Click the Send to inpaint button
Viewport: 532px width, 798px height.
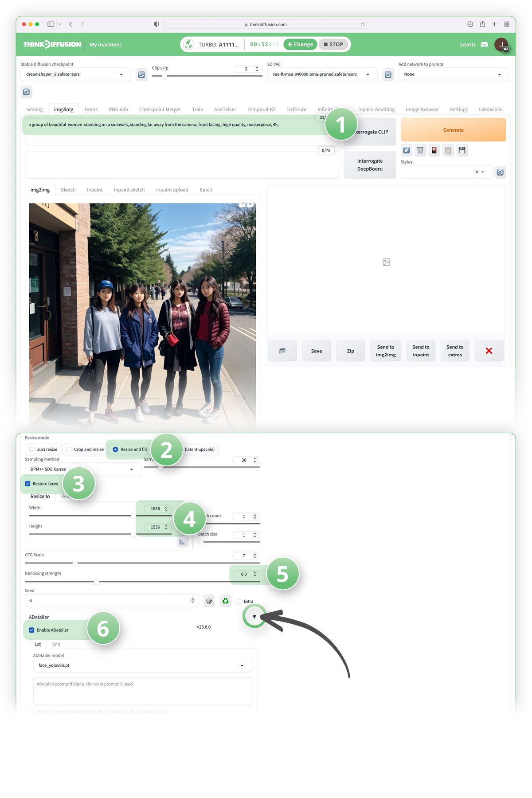(x=421, y=351)
